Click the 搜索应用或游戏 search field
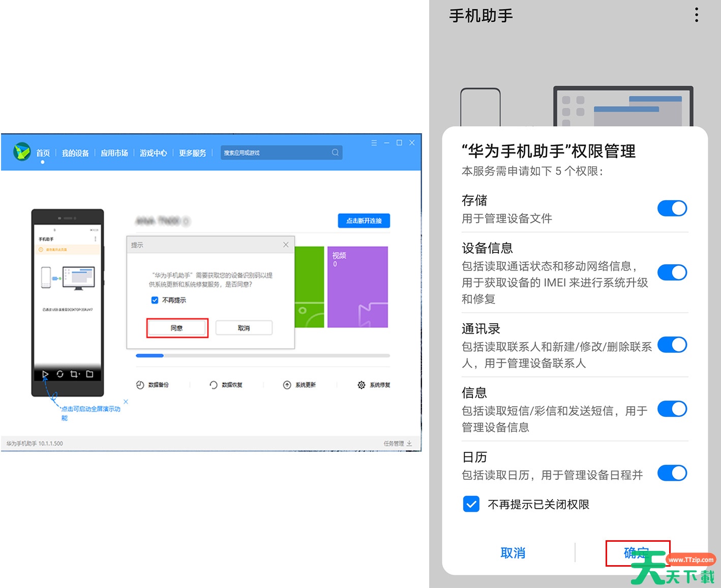Screen dimensions: 721x588 point(275,152)
